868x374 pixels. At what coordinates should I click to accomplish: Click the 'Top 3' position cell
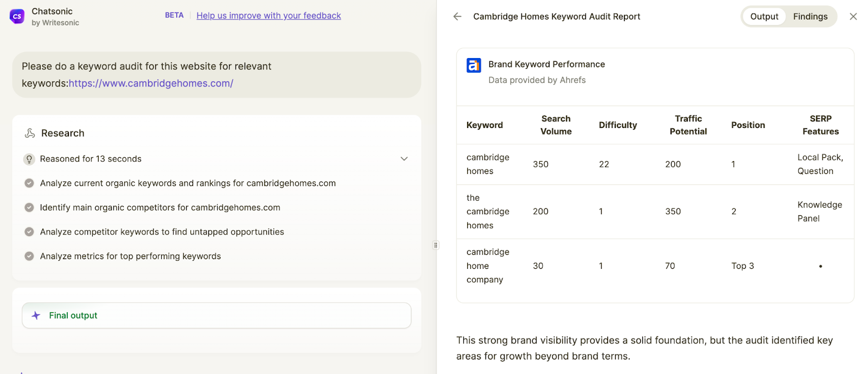(x=743, y=266)
